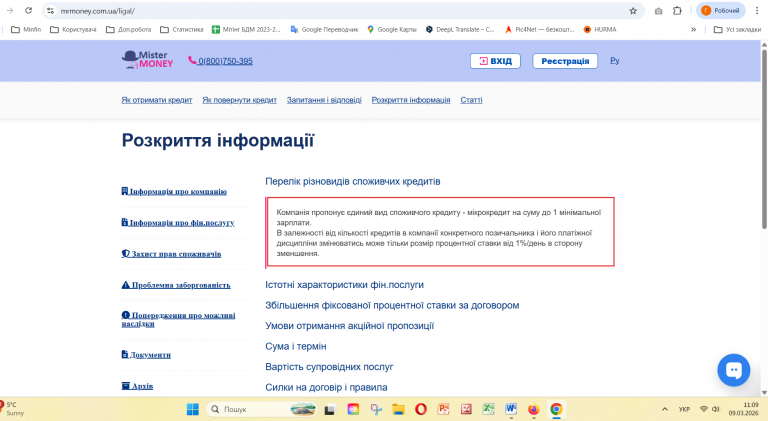Open Як повернути кредит menu link

coord(240,100)
